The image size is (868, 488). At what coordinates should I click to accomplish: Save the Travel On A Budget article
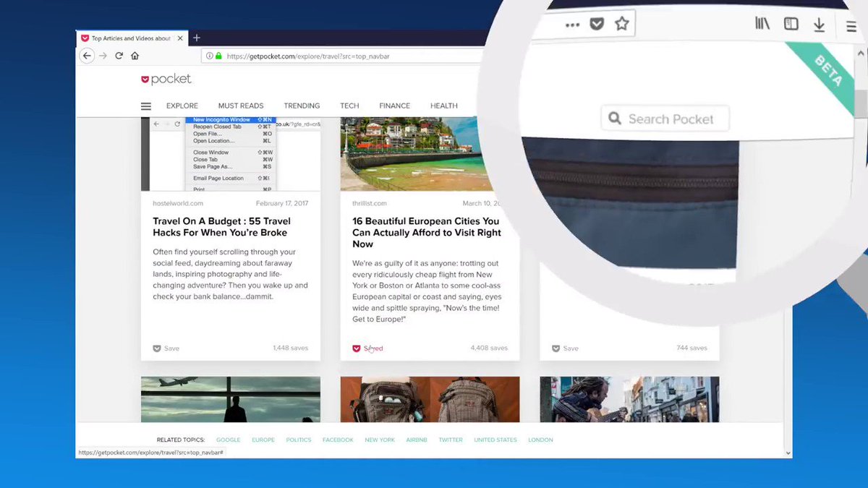click(166, 348)
